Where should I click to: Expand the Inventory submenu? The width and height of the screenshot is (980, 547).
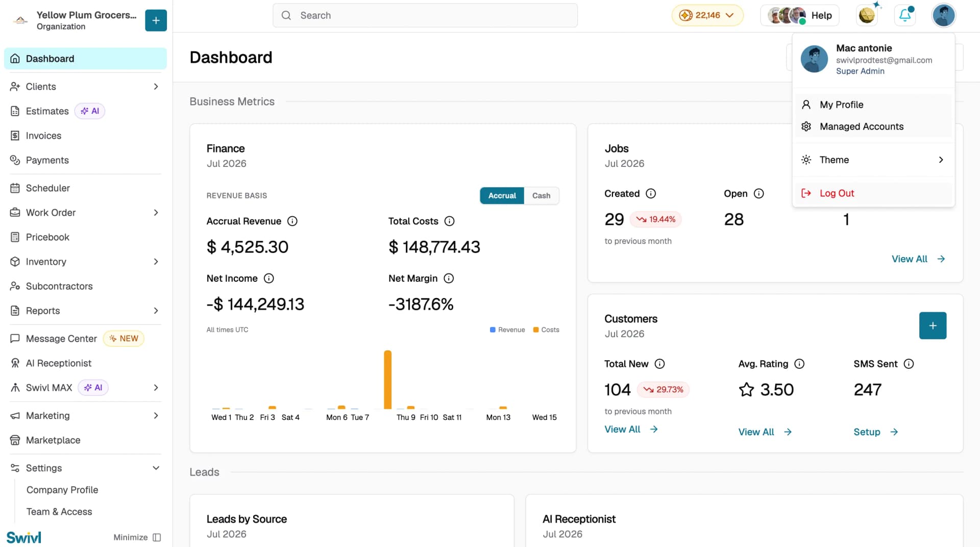click(156, 262)
